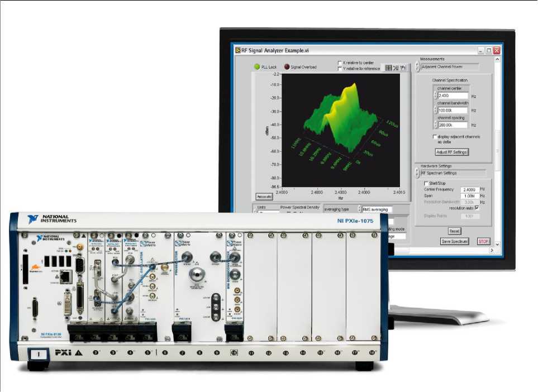Image resolution: width=538 pixels, height=392 pixels.
Task: Click the channel center stepper arrows
Action: 436,95
